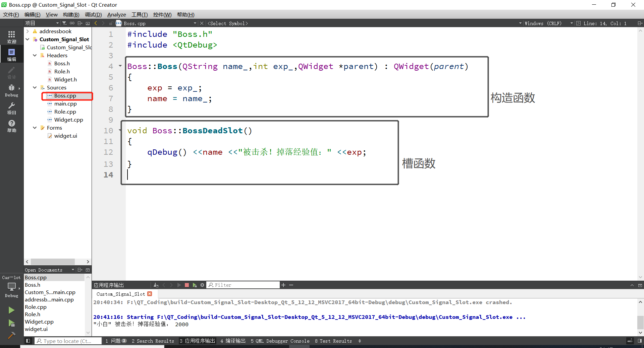644x348 pixels.
Task: Open the Analyze menu
Action: 116,14
